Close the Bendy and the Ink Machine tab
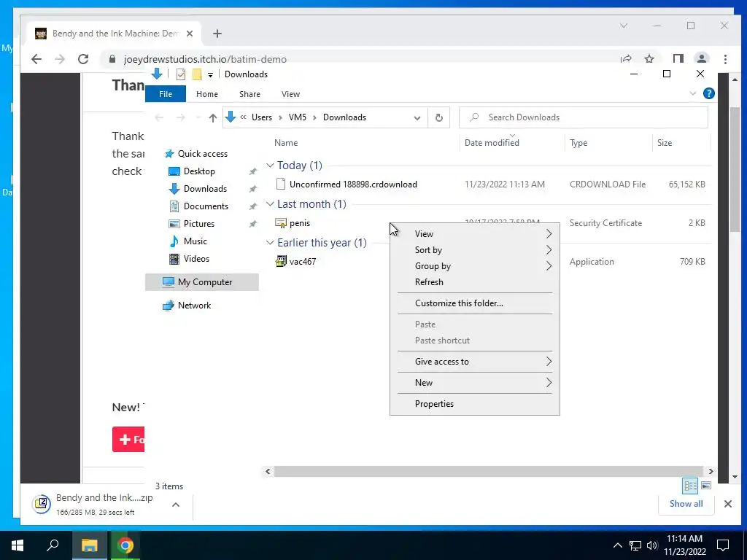The image size is (747, 560). coord(190,34)
